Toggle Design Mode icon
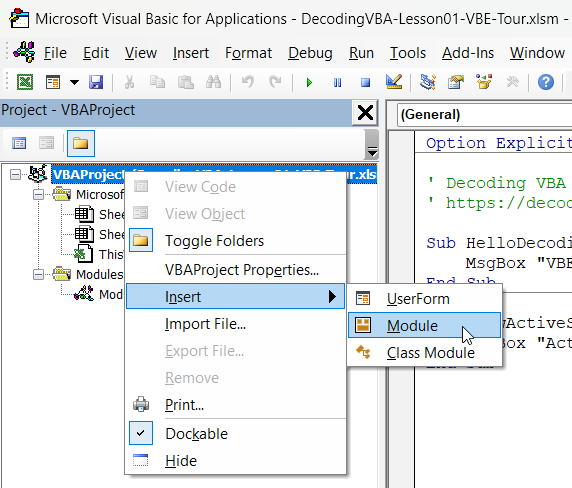Viewport: 572px width, 488px height. point(394,82)
